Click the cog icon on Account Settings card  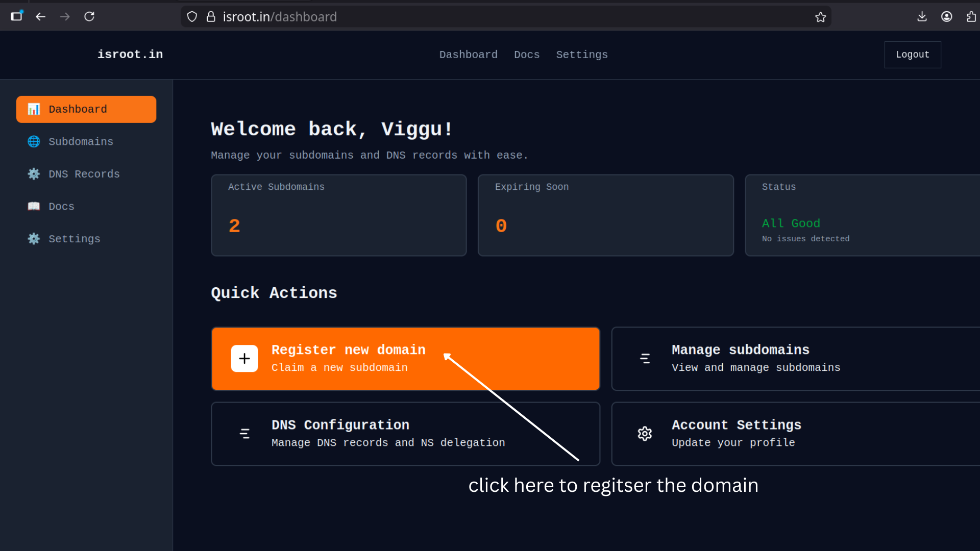(645, 434)
